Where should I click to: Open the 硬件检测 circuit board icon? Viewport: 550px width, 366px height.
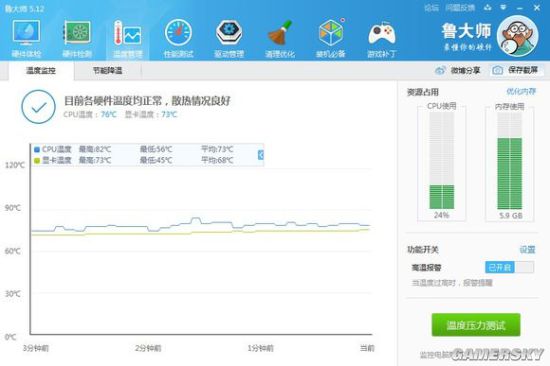pyautogui.click(x=77, y=38)
